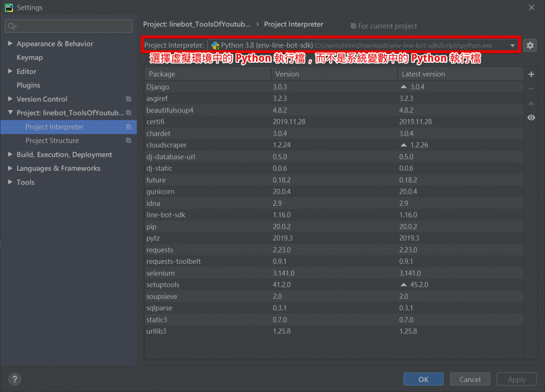
Task: Click Python icon in interpreter dropdown
Action: (x=215, y=46)
